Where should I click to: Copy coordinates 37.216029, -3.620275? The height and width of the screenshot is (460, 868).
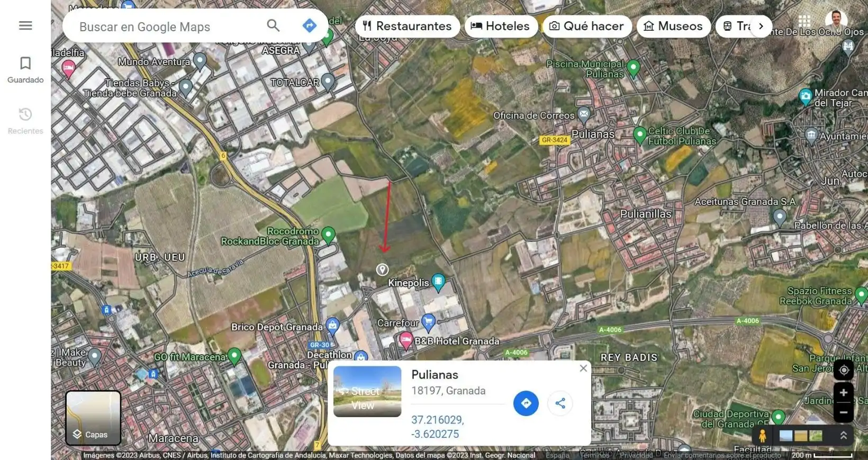click(438, 427)
